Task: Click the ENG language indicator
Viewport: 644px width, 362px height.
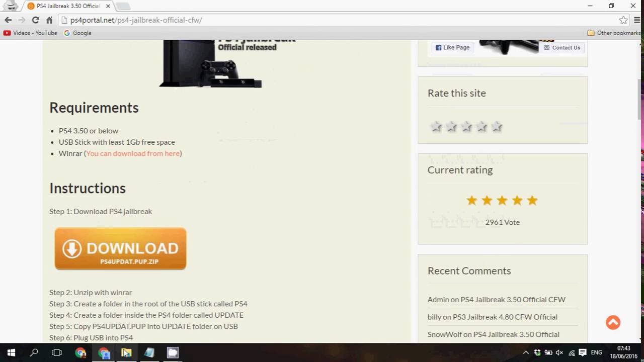Action: pyautogui.click(x=596, y=352)
